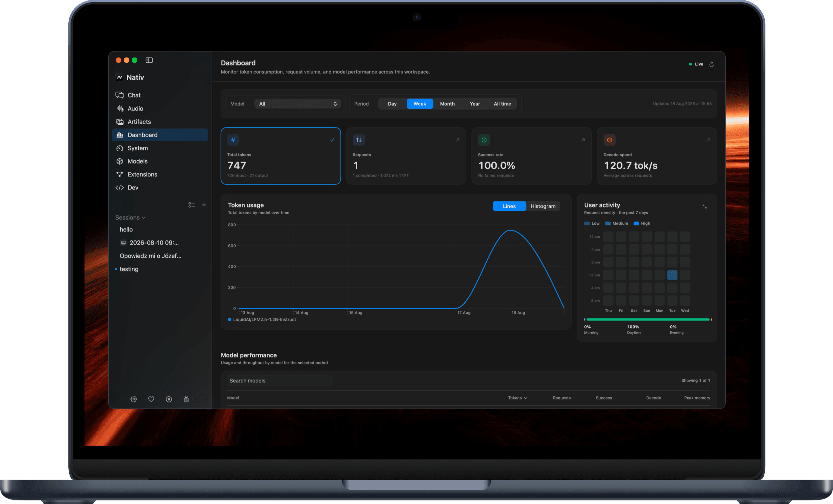Open the Opowiedz mi o Józef session

(159, 256)
